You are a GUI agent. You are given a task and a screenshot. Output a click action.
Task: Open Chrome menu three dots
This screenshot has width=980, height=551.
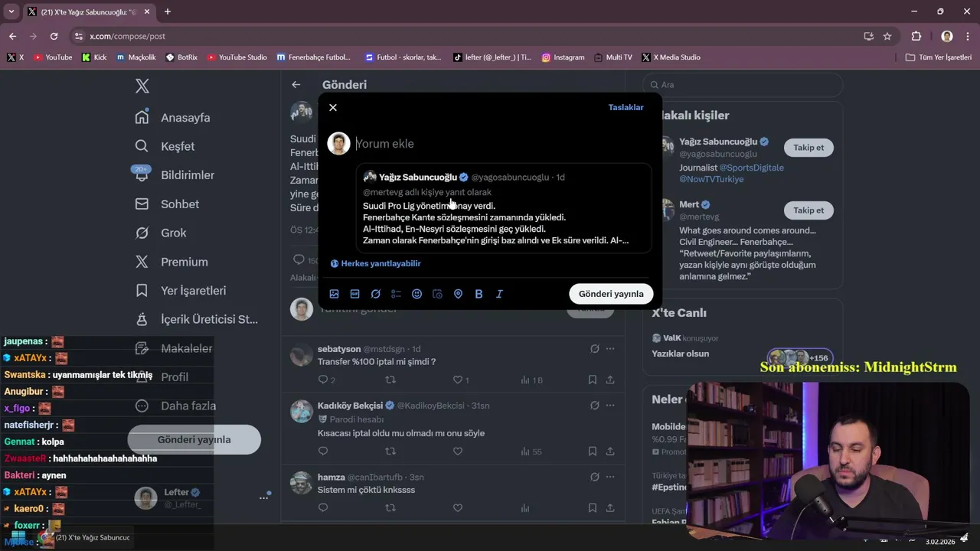pos(966,36)
